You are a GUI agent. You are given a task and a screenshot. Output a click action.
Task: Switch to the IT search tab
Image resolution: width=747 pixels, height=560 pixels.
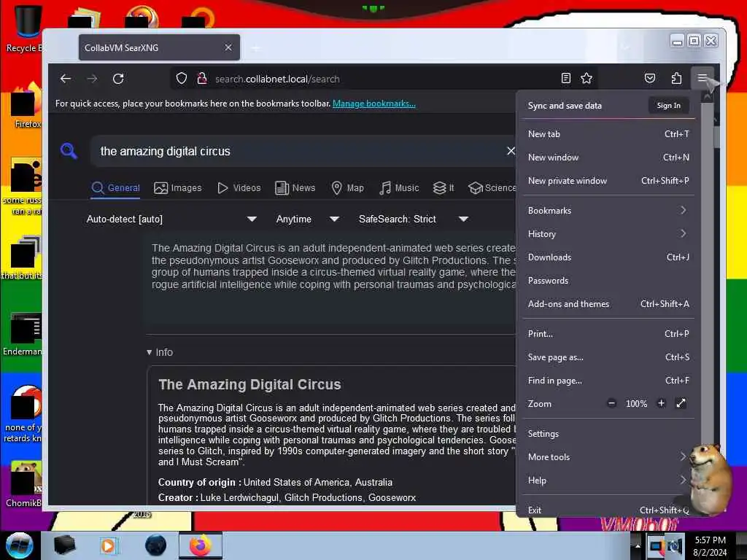(444, 187)
